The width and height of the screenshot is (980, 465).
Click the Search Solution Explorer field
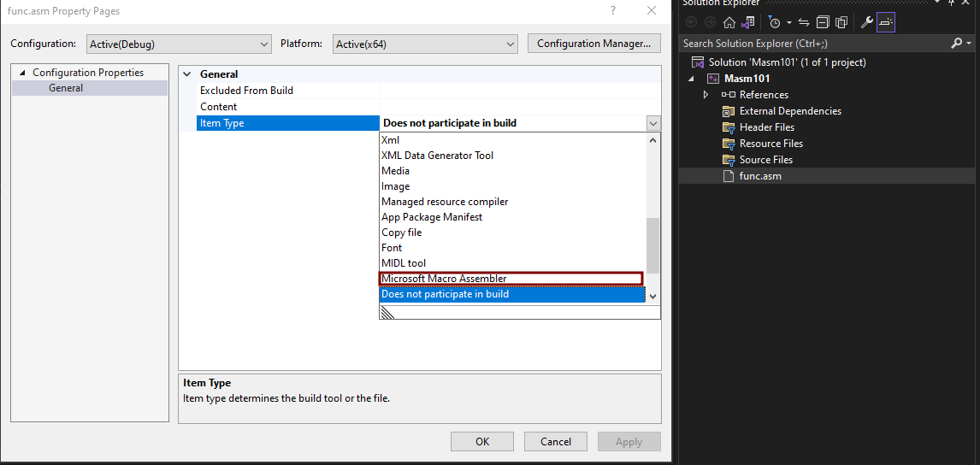[812, 43]
